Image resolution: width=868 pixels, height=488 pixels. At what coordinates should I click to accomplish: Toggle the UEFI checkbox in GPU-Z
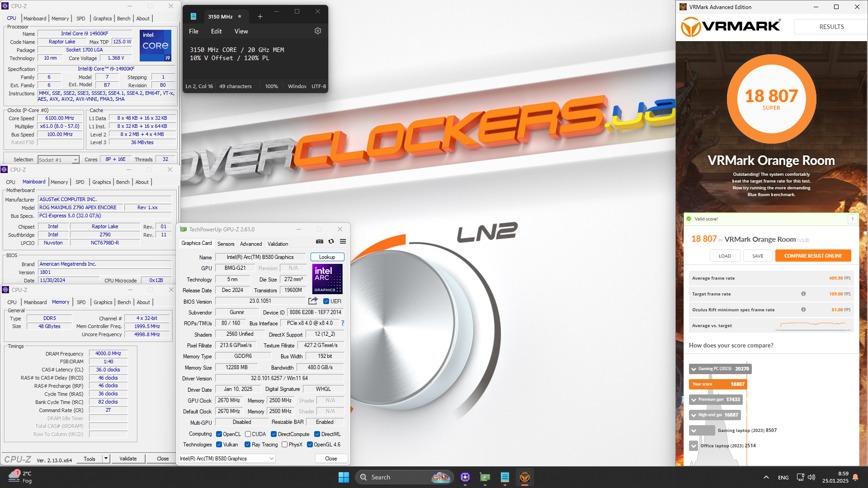pos(326,301)
